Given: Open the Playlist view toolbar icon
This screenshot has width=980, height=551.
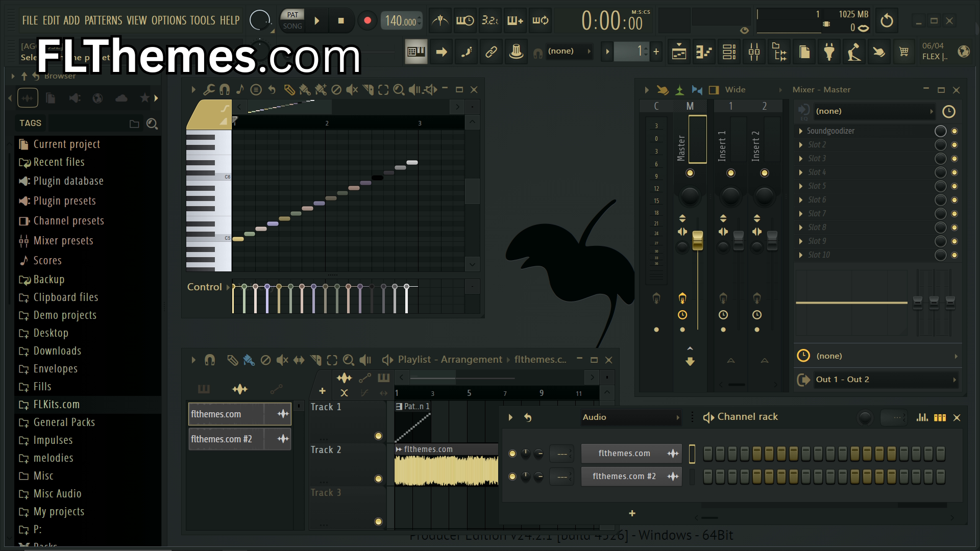Looking at the screenshot, I should [x=679, y=52].
